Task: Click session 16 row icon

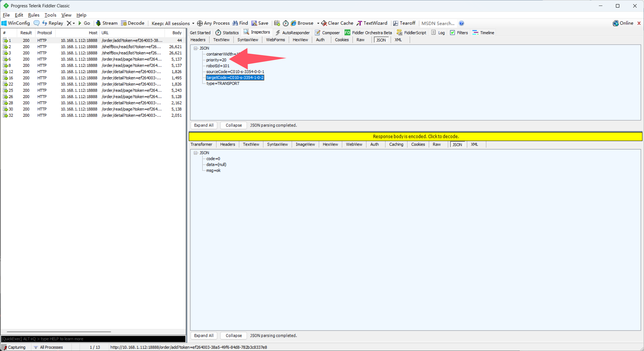Action: [x=5, y=78]
